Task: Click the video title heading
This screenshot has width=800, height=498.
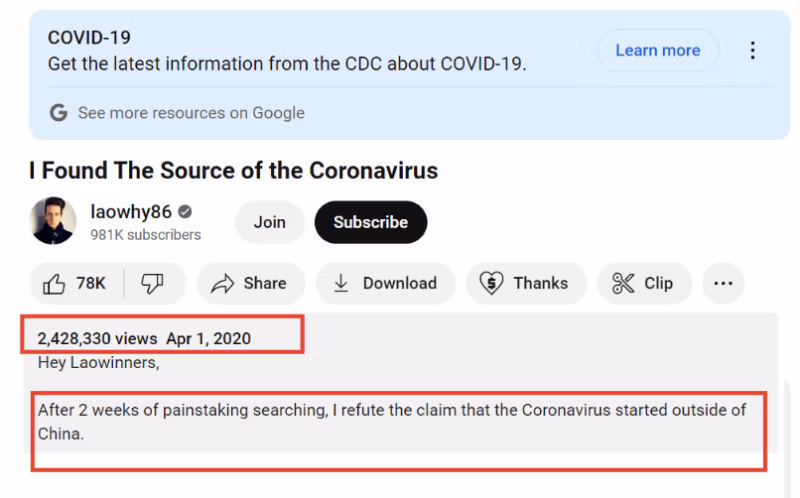Action: pyautogui.click(x=233, y=170)
